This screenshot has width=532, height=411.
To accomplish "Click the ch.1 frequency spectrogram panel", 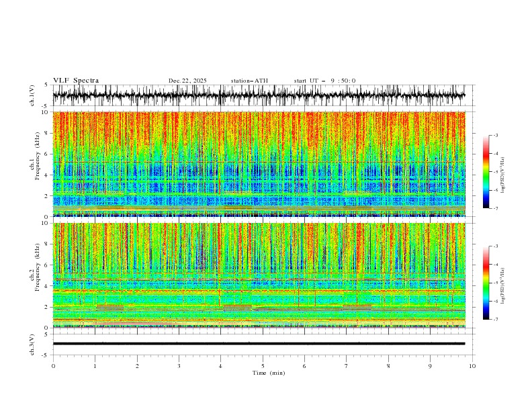I will pos(259,164).
